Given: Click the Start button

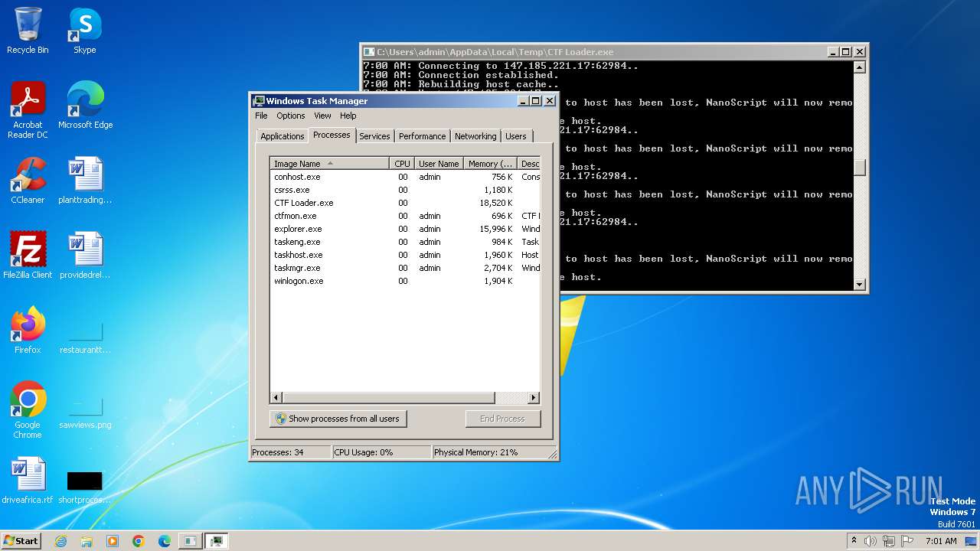Looking at the screenshot, I should (x=21, y=541).
